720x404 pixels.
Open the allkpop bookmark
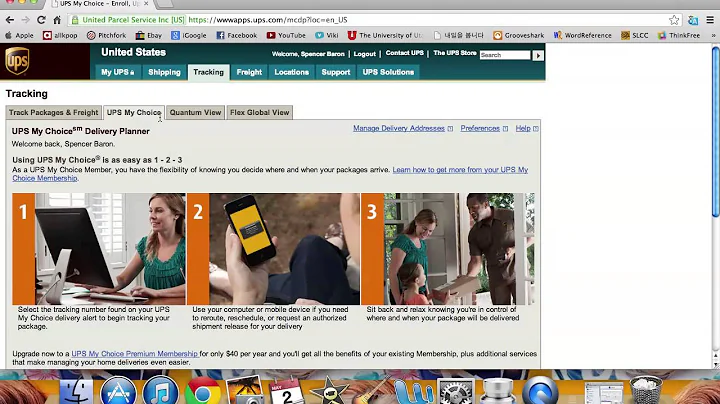coord(60,35)
